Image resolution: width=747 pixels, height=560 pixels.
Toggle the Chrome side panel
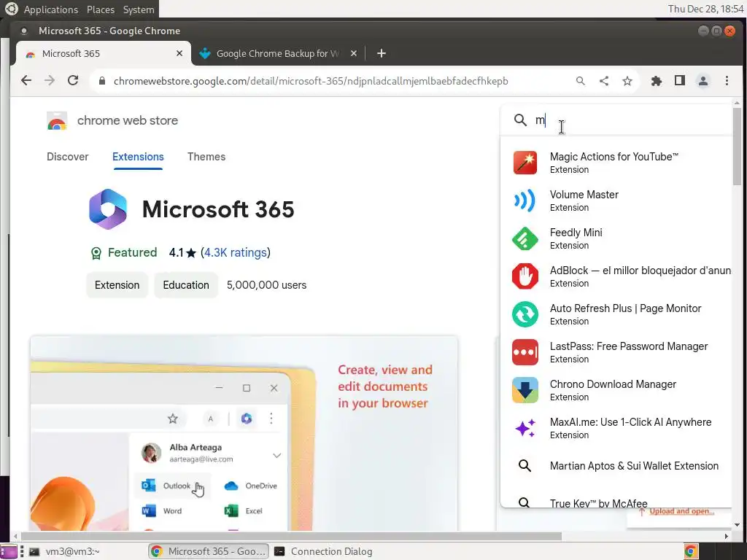[680, 81]
